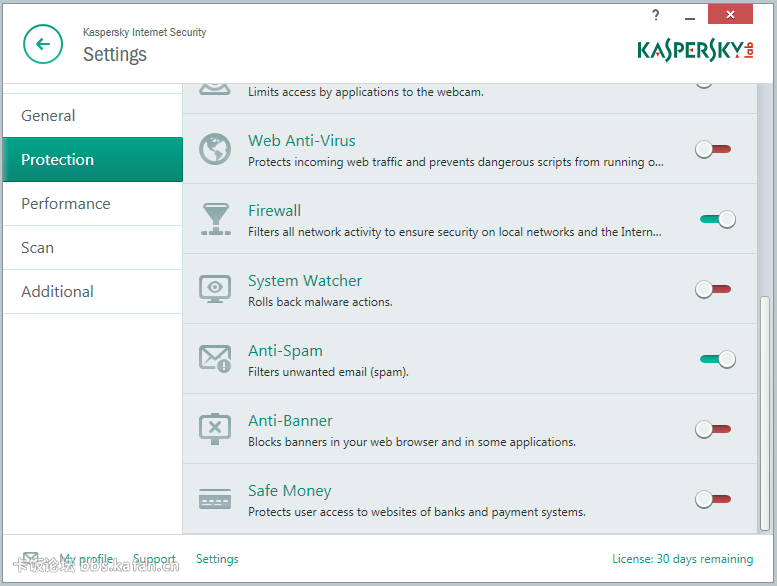Open help with the question mark
The width and height of the screenshot is (777, 586).
656,15
